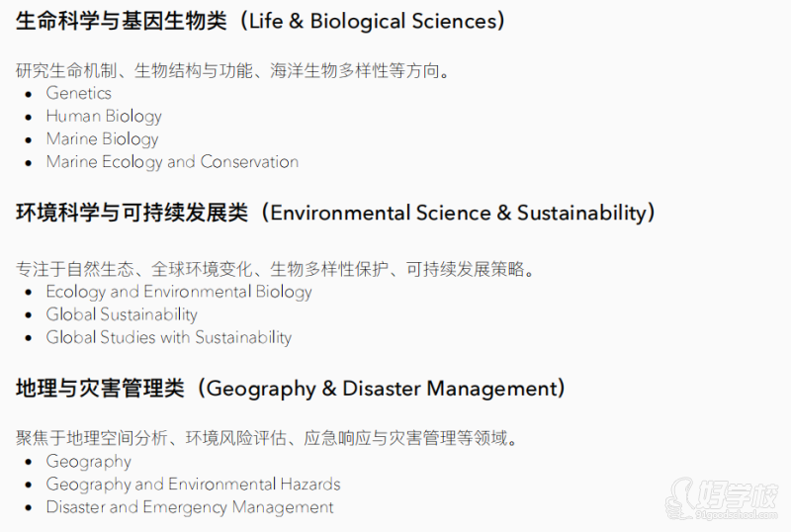The height and width of the screenshot is (532, 791).
Task: Click Marine Ecology and Conservation
Action: tap(172, 162)
